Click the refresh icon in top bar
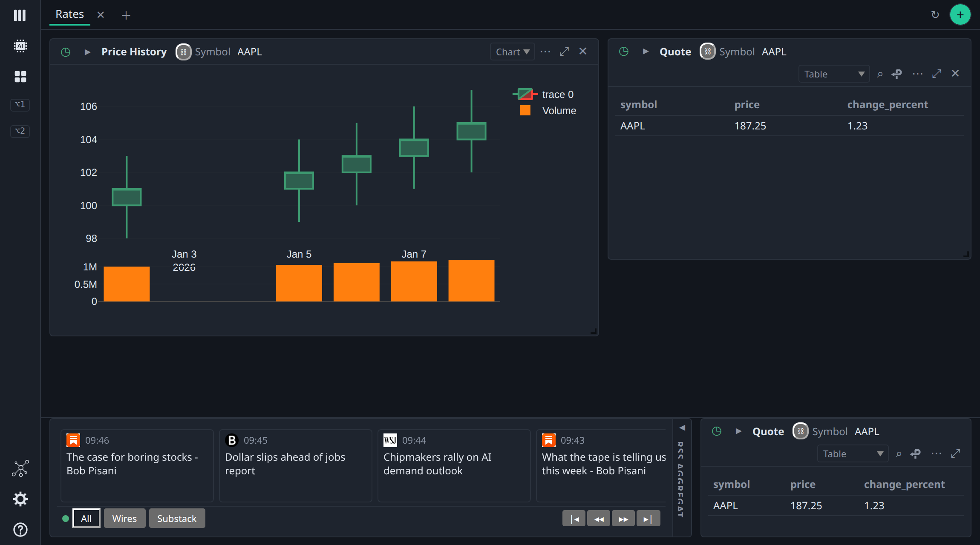Screen dimensions: 980x545 tap(935, 15)
